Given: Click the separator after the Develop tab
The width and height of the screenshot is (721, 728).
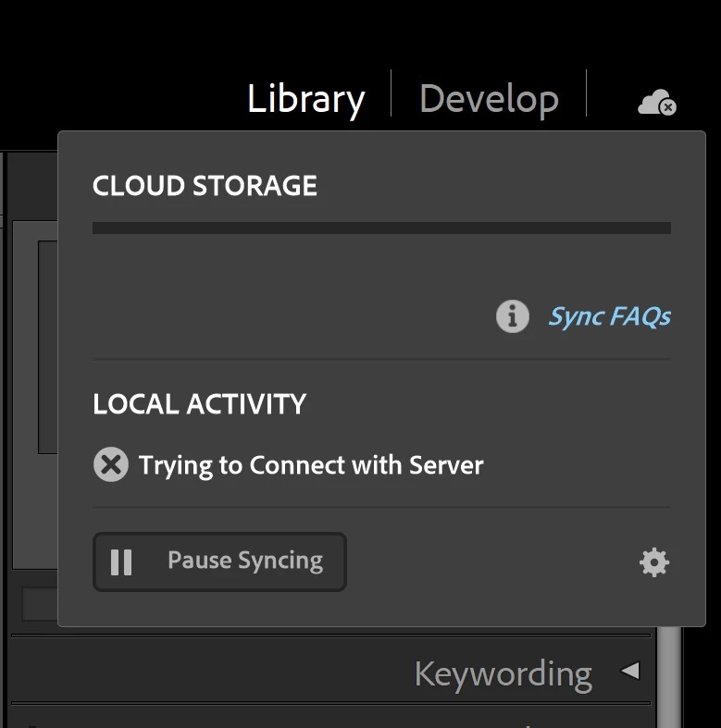Looking at the screenshot, I should [x=586, y=93].
